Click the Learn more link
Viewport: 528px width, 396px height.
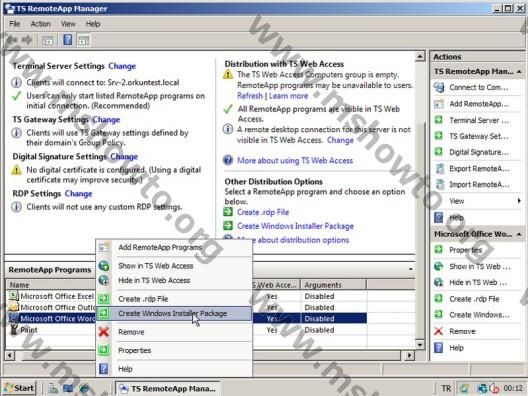click(289, 96)
